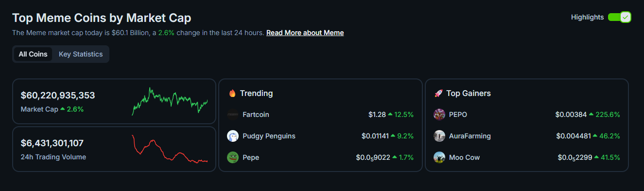Open the AuraFarming coin name
The image size is (644, 191).
coord(470,136)
